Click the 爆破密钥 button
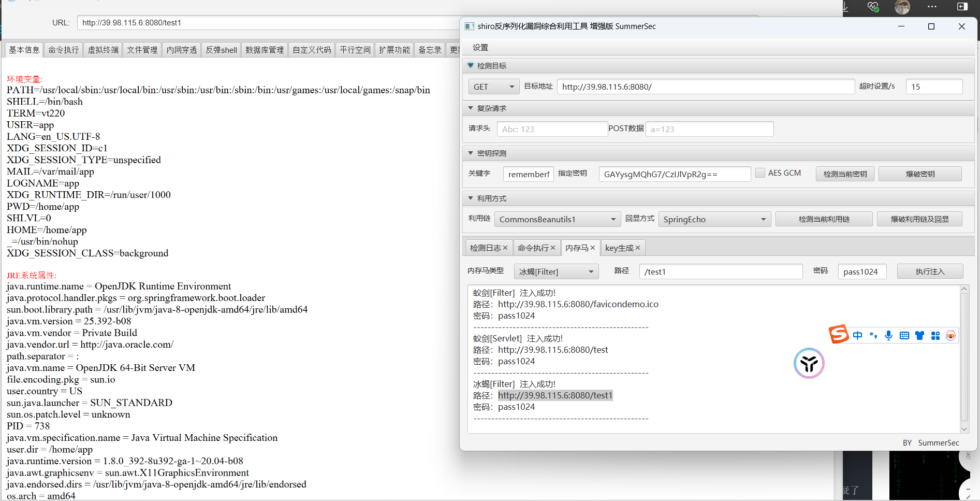Image resolution: width=980 pixels, height=501 pixels. point(920,174)
